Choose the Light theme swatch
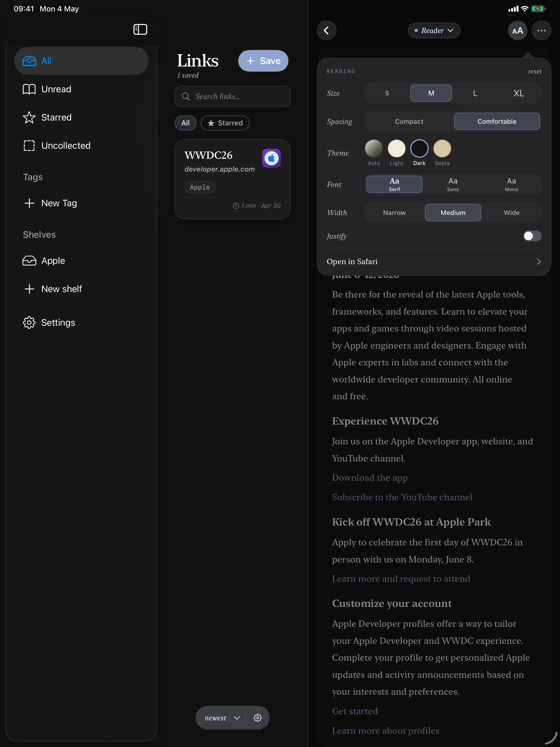The height and width of the screenshot is (747, 560). coord(396,148)
